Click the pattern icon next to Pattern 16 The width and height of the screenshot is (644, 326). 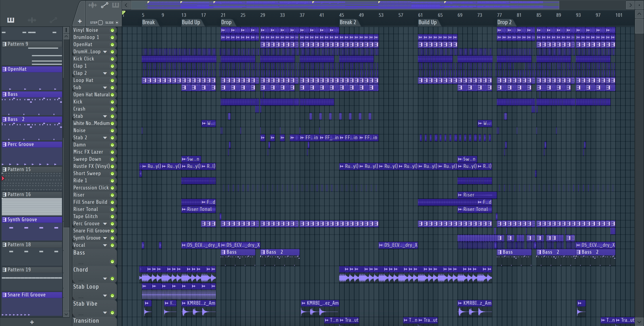(4, 195)
